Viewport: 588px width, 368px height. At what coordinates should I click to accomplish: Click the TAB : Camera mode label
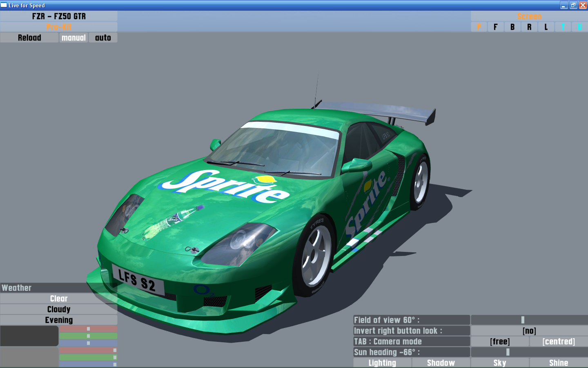coord(412,341)
